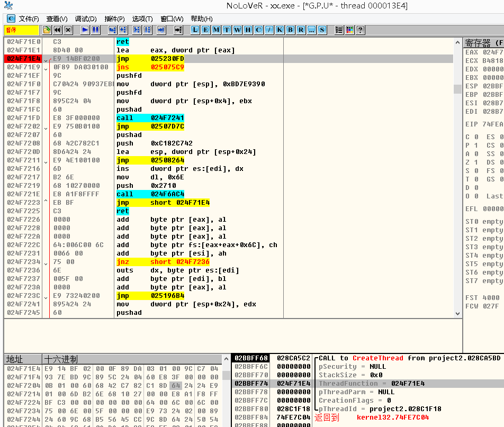Restart program with the rewind icon
The image size is (504, 427).
pos(58,30)
